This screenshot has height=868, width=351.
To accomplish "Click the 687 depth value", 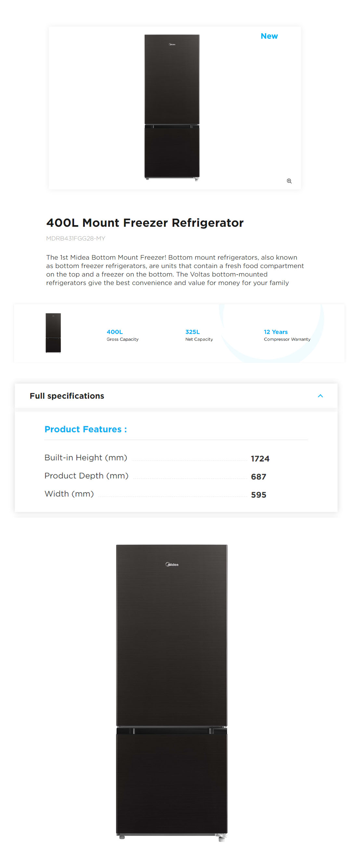I will pyautogui.click(x=258, y=476).
